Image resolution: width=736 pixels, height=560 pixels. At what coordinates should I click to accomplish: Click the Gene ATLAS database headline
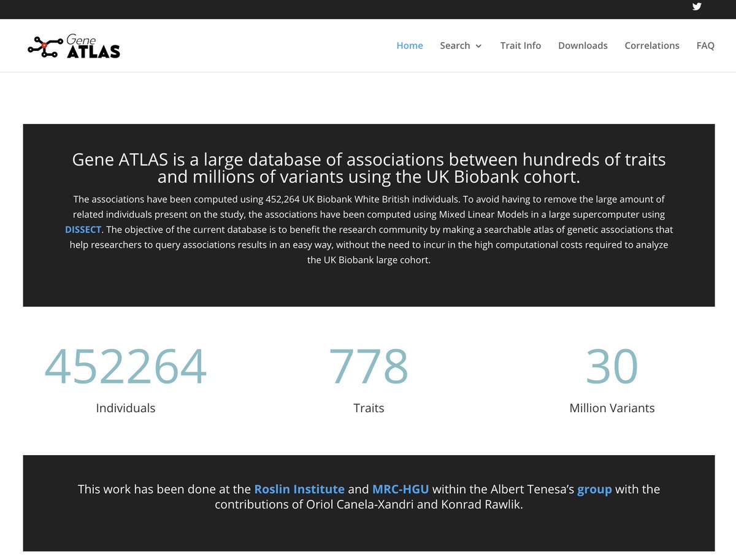[369, 168]
